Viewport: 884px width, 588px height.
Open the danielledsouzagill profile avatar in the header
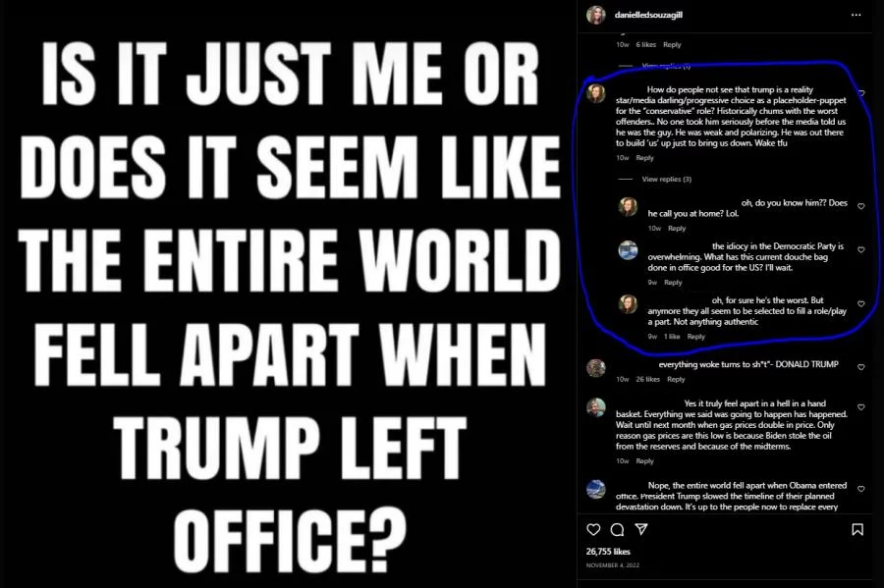coord(595,15)
